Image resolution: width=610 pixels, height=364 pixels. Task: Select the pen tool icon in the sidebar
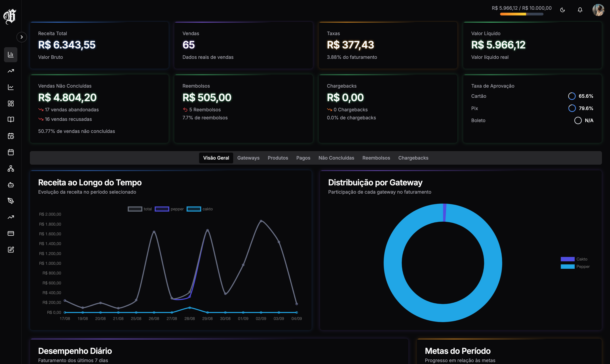tap(11, 201)
